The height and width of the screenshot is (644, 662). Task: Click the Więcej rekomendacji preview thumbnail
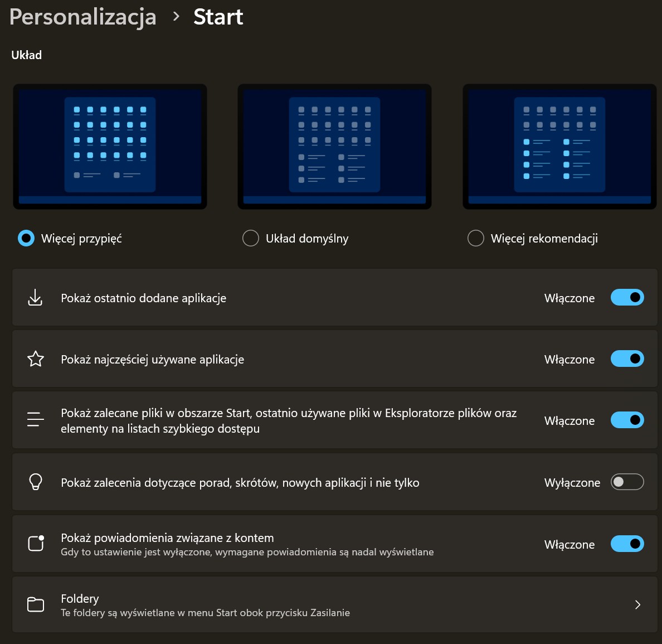pyautogui.click(x=559, y=147)
